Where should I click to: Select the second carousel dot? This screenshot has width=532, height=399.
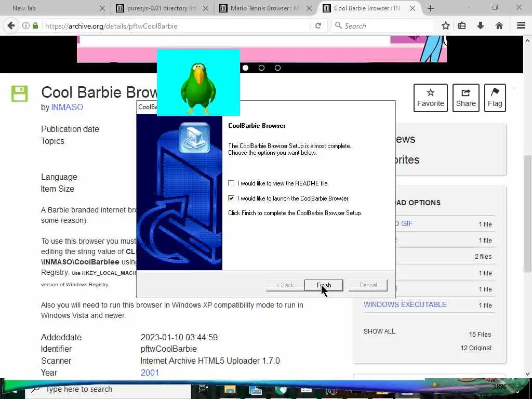(x=261, y=68)
